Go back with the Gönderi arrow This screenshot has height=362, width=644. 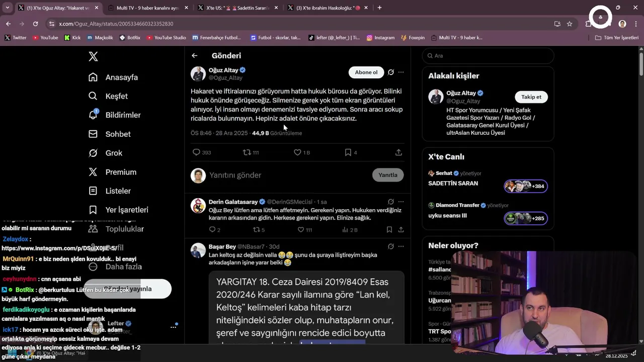point(195,56)
